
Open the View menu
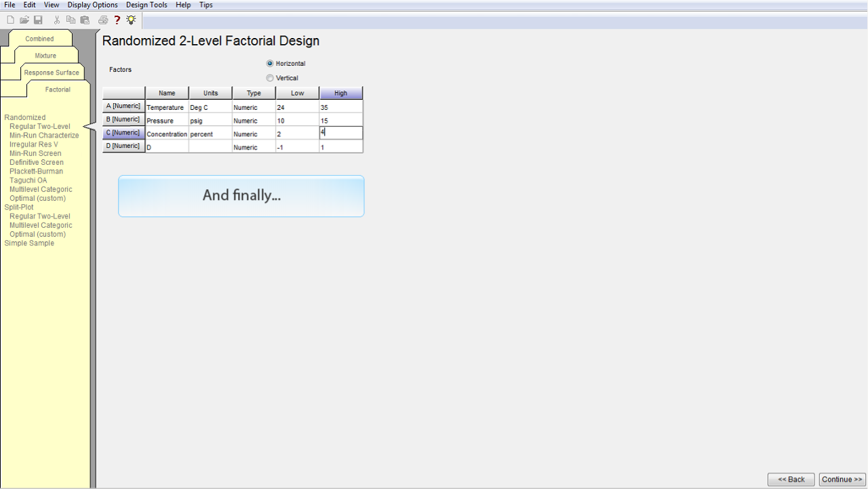[52, 5]
